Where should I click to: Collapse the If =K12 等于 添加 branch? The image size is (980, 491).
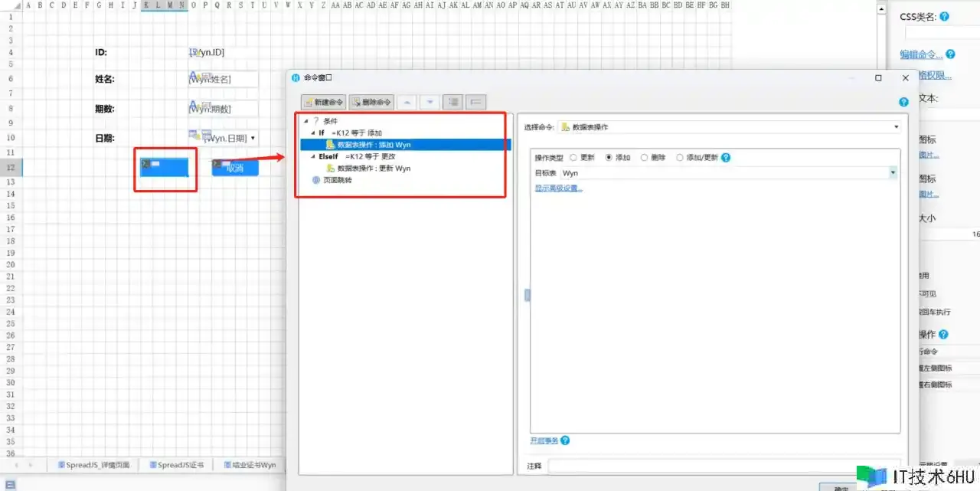tap(312, 133)
